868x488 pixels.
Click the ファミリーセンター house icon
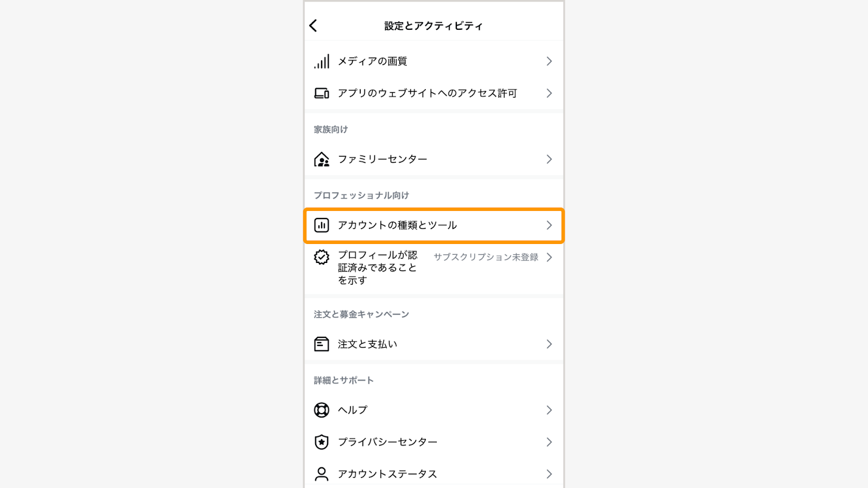click(x=322, y=159)
